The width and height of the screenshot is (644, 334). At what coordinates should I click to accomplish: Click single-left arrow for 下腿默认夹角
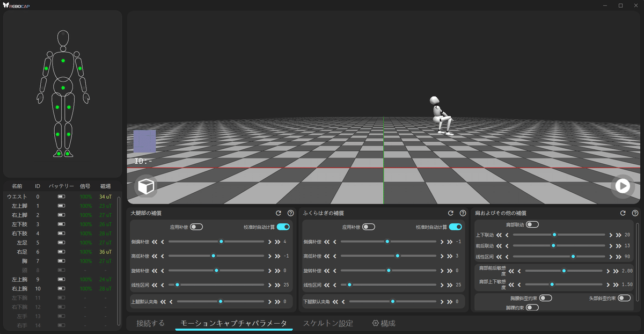point(343,302)
